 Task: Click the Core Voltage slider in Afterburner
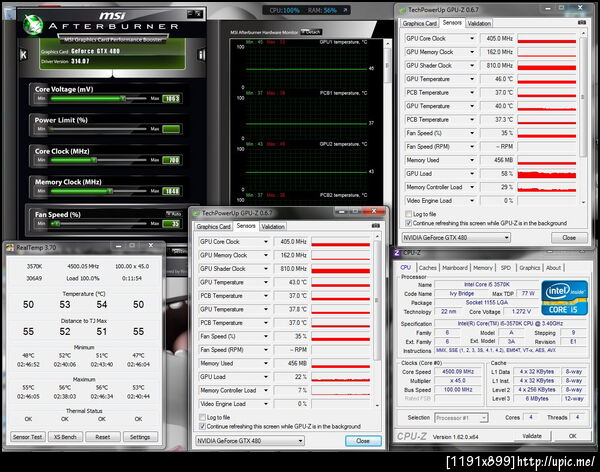pyautogui.click(x=98, y=98)
